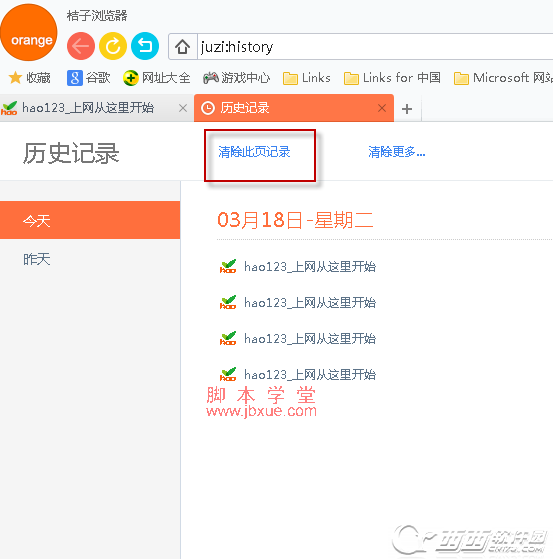553x559 pixels.
Task: Open the Links bookmark folder
Action: [307, 78]
